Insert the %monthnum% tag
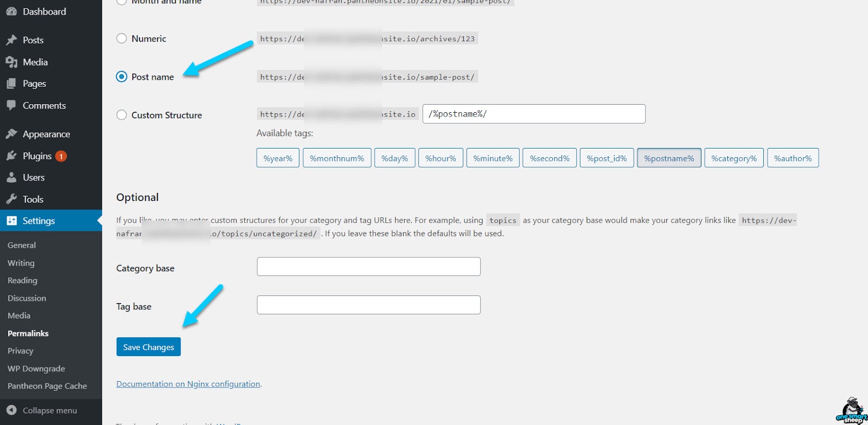 pos(337,158)
